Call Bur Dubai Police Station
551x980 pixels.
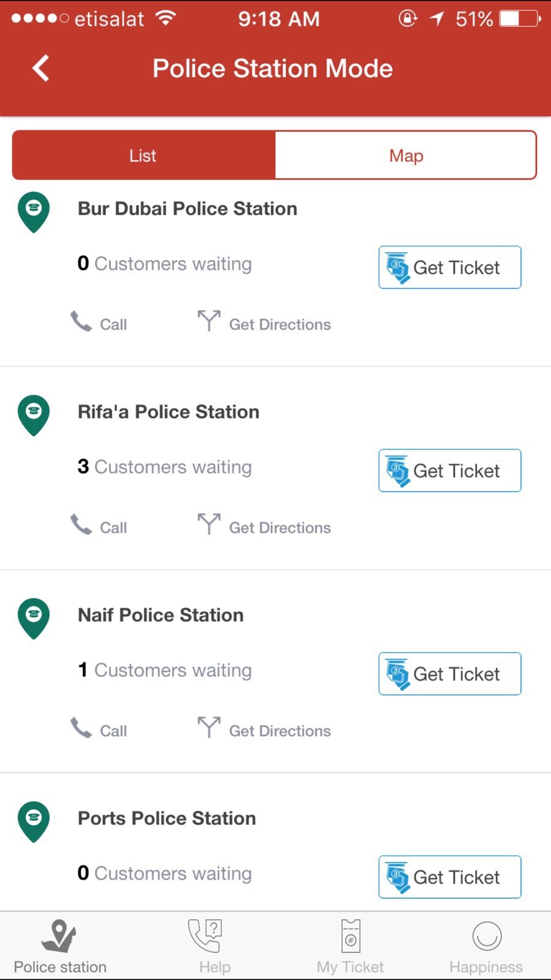point(99,322)
